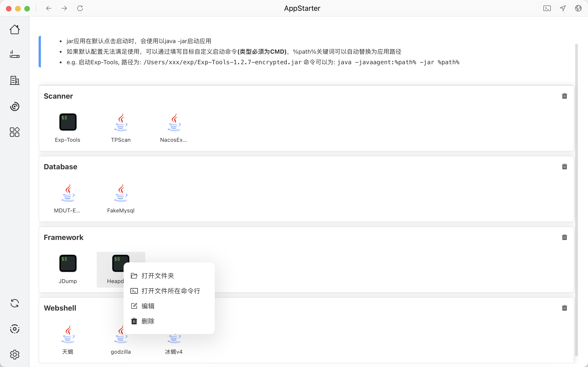The image size is (588, 367).
Task: Delete the Scanner category
Action: 564,96
